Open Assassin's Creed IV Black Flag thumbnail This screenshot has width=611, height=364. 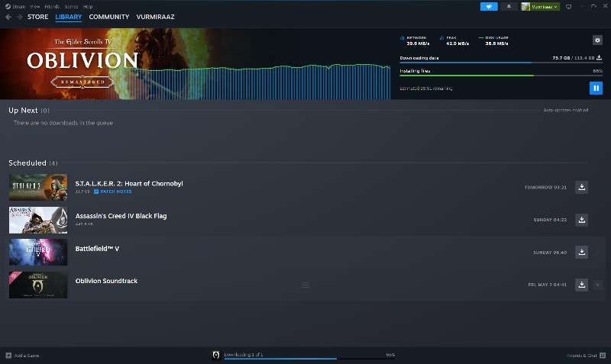(38, 220)
